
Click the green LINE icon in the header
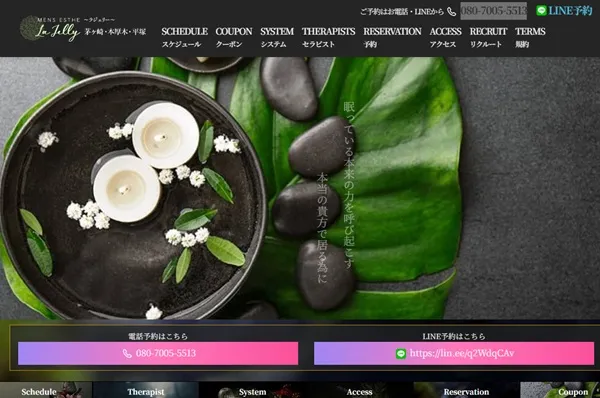[541, 10]
